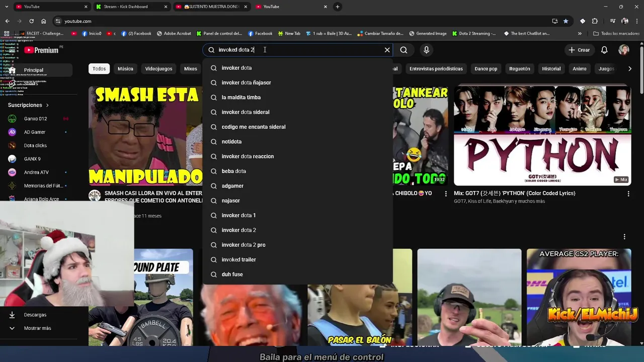Image resolution: width=644 pixels, height=362 pixels.
Task: Select suggestion 'invoker dota 2 pro'
Action: click(x=297, y=245)
